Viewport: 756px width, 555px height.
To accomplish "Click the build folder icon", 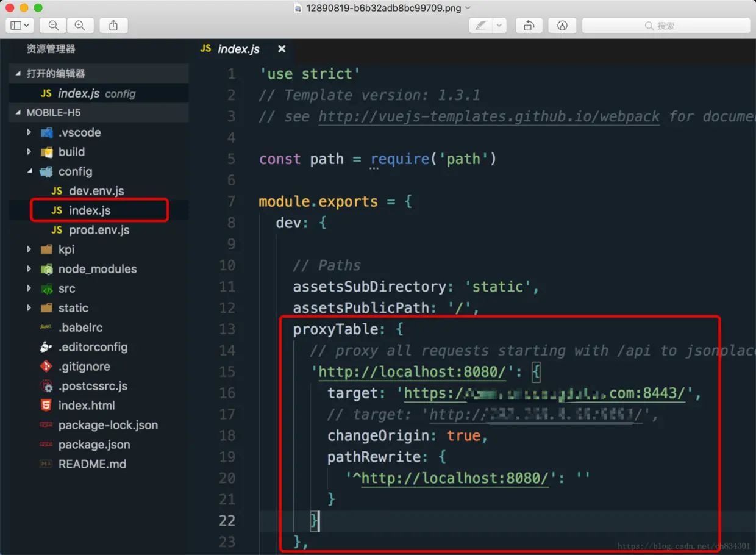I will click(x=46, y=152).
